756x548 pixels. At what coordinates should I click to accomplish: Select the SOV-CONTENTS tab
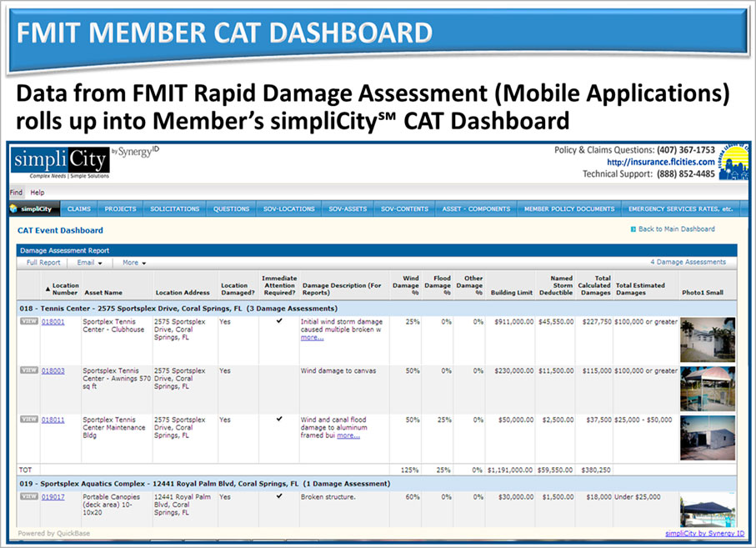pos(404,209)
